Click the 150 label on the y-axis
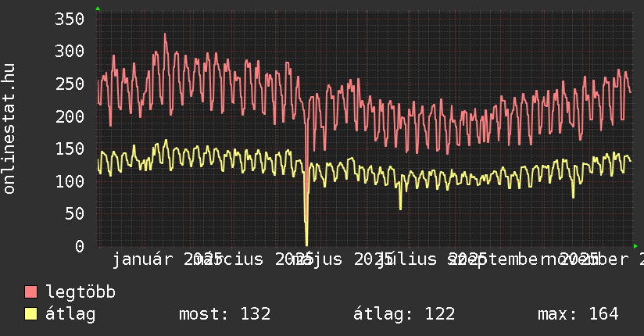Image resolution: width=644 pixels, height=336 pixels. 68,149
